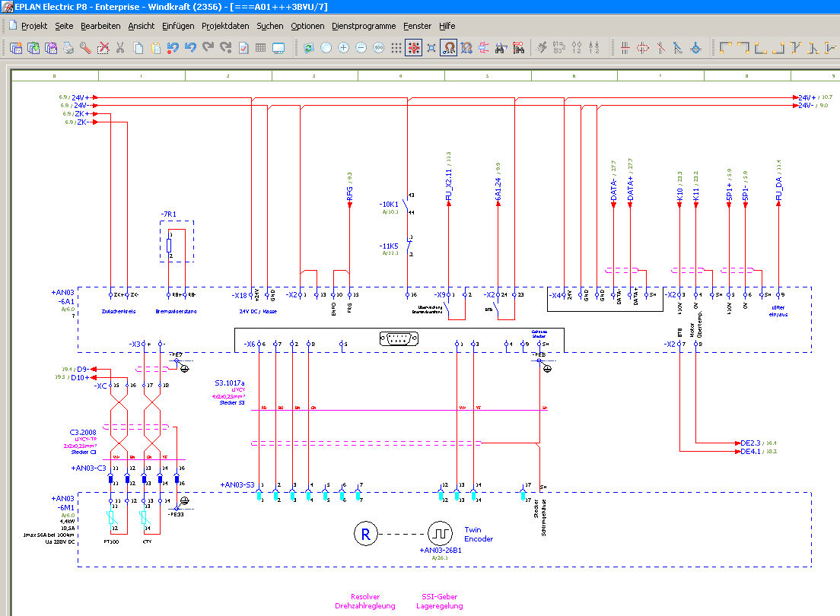Click the Print icon in the toolbar
840x616 pixels.
pos(68,48)
